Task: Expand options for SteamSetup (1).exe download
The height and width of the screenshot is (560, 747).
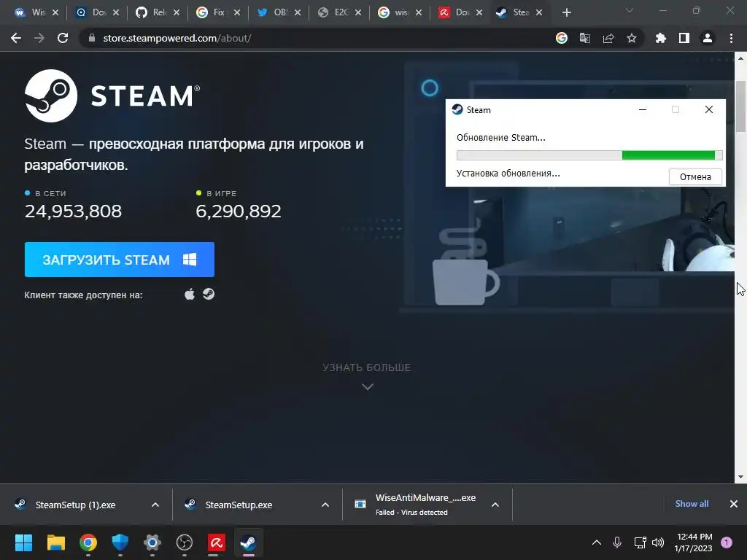Action: pyautogui.click(x=155, y=505)
